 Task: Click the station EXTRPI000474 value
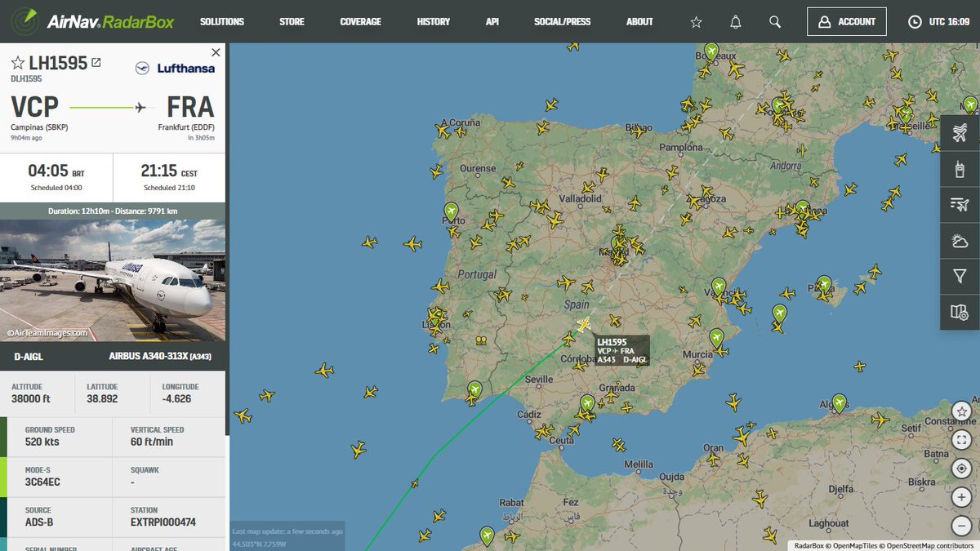point(163,522)
